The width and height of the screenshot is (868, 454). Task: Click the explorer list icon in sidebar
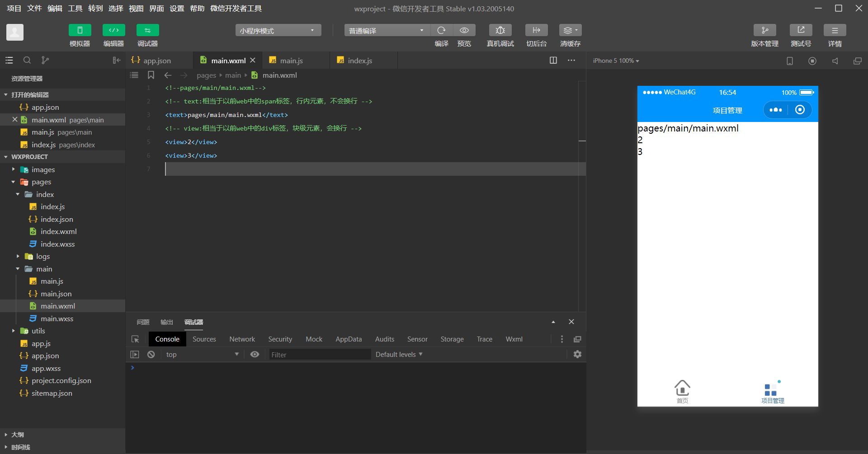click(9, 60)
